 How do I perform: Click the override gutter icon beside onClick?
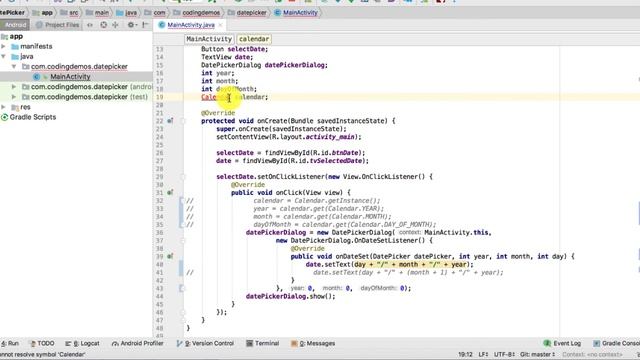click(170, 192)
